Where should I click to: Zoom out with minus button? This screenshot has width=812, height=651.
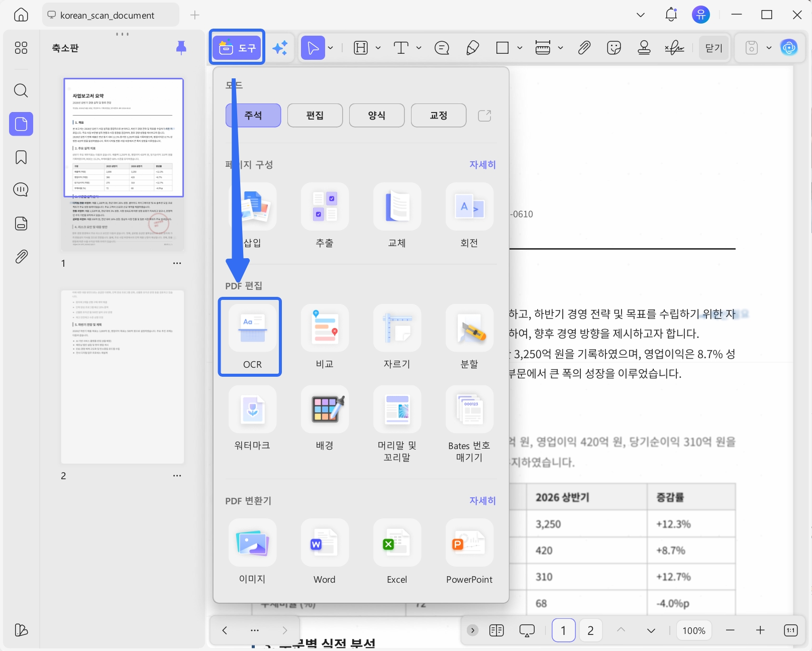pyautogui.click(x=731, y=630)
